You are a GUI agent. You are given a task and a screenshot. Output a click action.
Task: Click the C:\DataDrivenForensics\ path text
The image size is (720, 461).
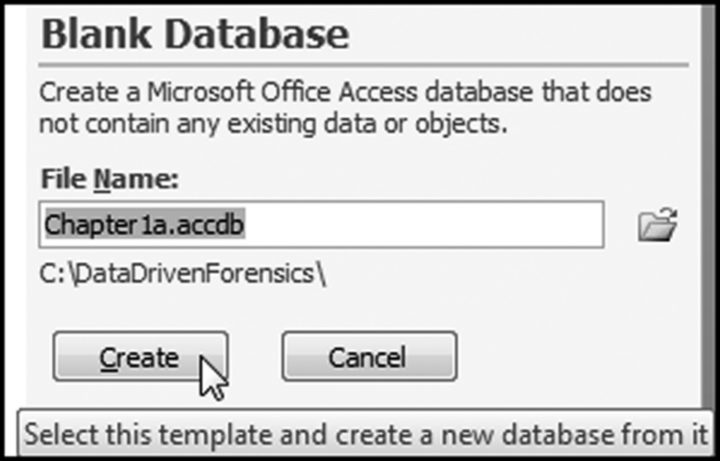[x=184, y=272]
